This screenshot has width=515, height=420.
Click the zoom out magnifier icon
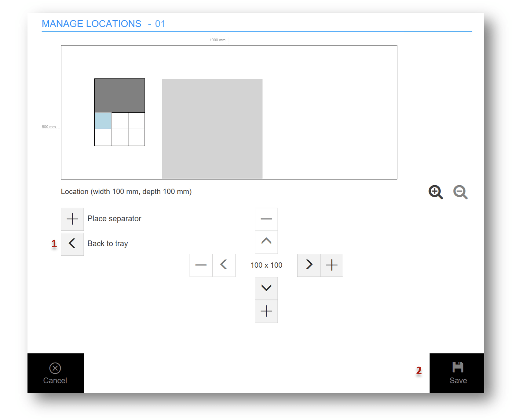tap(460, 192)
